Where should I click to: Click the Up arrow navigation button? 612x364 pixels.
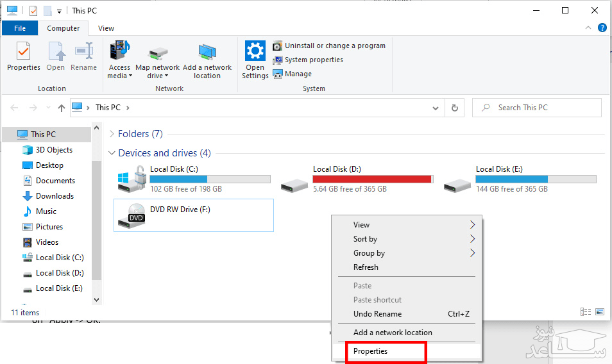(62, 108)
